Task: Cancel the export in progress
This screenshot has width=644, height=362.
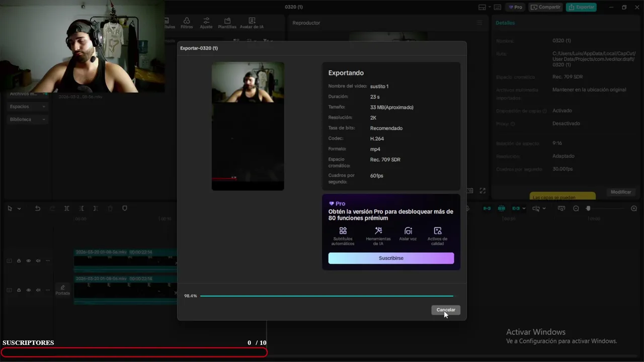Action: pos(446,310)
